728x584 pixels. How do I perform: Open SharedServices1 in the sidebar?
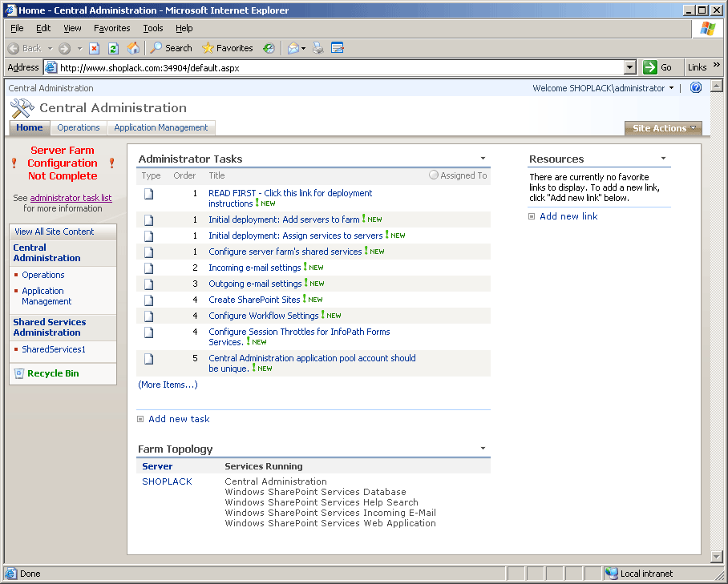point(54,350)
